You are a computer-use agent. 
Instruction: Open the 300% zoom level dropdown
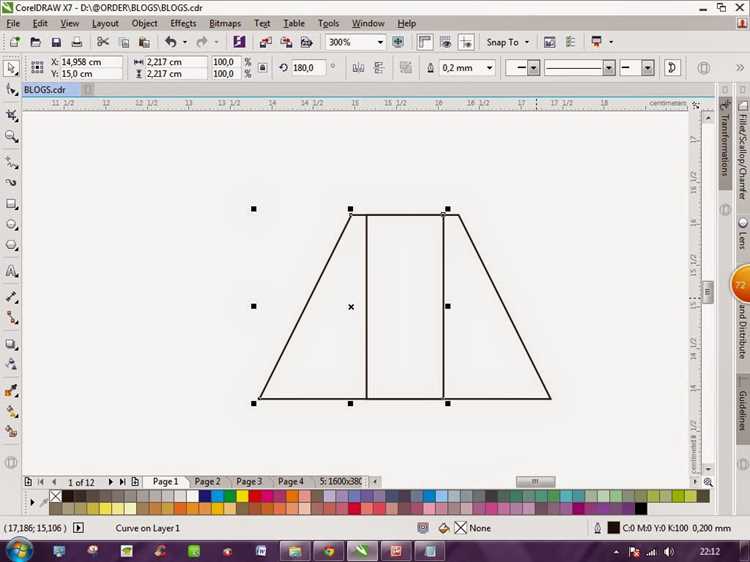click(x=380, y=42)
